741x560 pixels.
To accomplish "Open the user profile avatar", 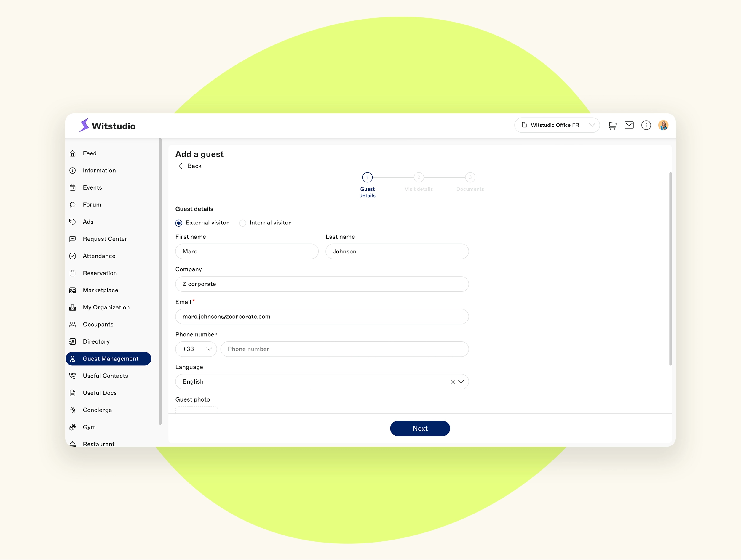I will (x=663, y=125).
